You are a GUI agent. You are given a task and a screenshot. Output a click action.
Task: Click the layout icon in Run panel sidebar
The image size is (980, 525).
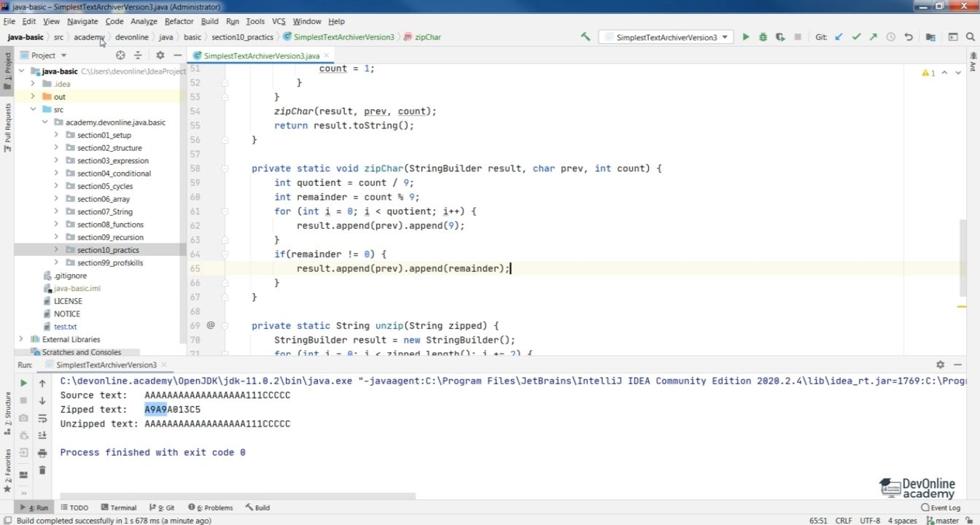point(23,475)
